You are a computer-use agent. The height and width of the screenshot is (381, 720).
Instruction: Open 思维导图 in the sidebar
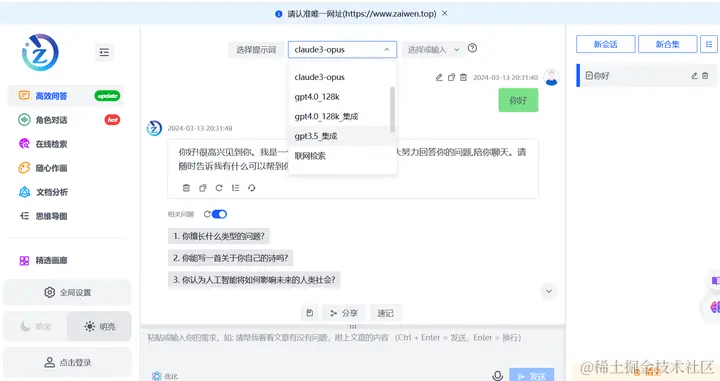65,216
